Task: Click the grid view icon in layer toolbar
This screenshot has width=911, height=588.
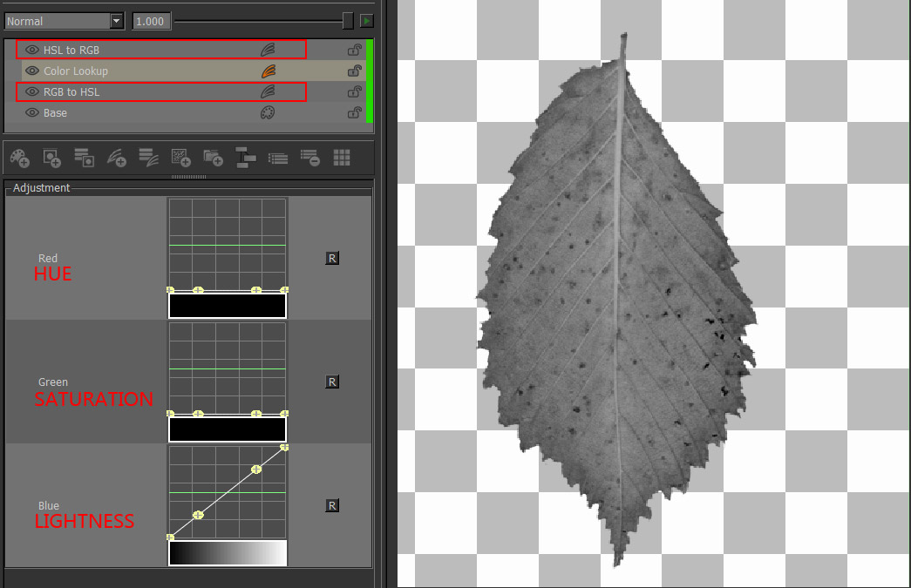Action: (x=342, y=158)
